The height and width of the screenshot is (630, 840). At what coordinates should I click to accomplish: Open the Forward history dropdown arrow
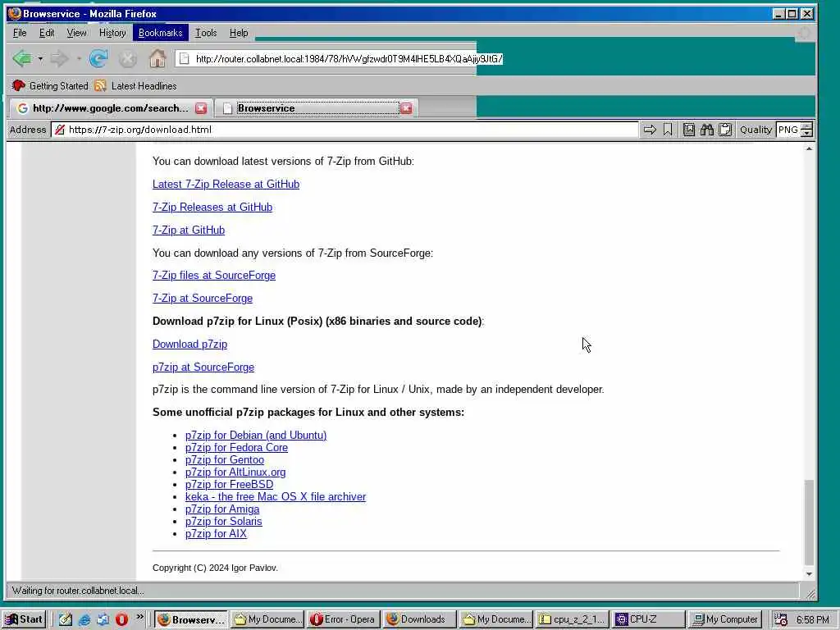pos(78,58)
